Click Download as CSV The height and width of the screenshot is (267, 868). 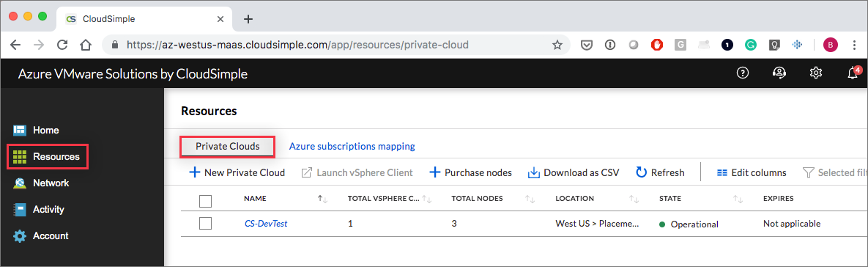coord(574,173)
